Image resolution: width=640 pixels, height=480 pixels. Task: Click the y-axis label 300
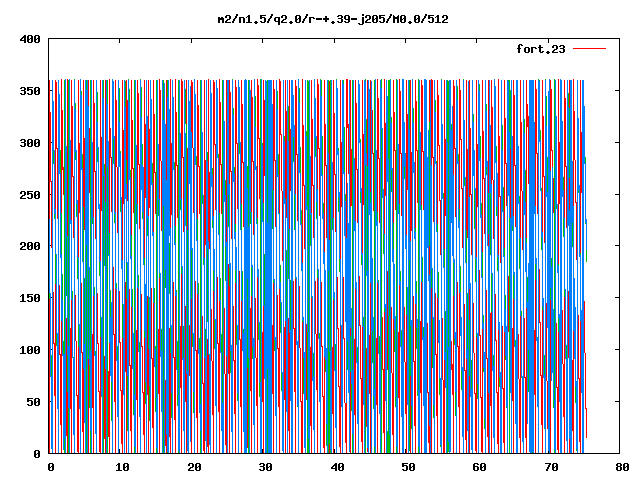(30, 143)
